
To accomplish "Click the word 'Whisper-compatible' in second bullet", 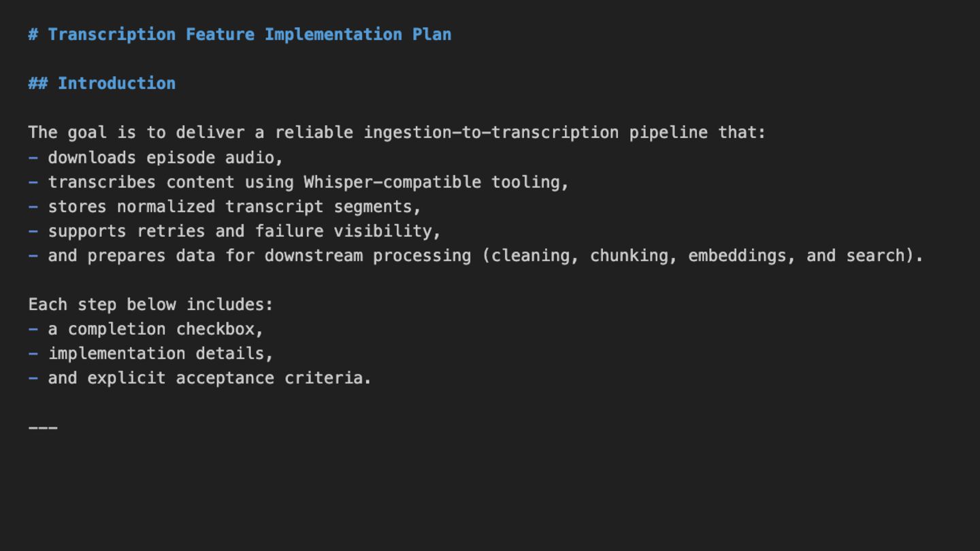I will click(392, 182).
